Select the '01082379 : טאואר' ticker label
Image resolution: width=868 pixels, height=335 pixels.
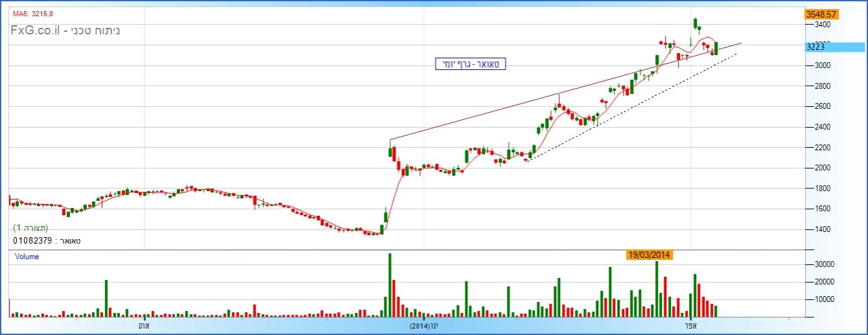click(x=47, y=240)
